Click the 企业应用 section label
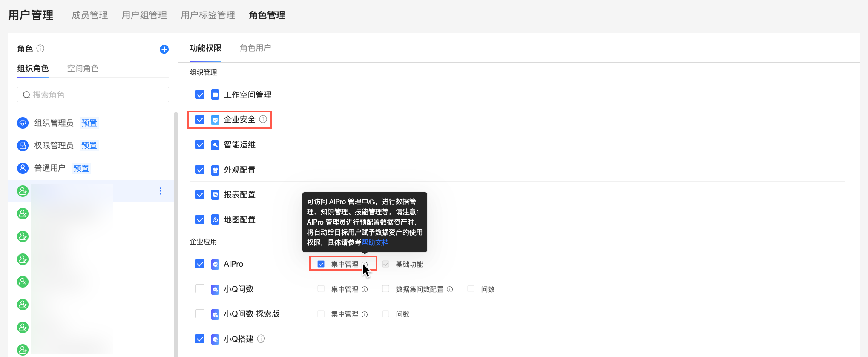 click(x=204, y=242)
